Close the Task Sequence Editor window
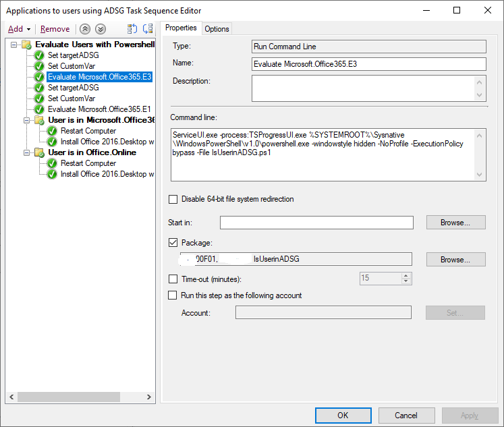Screen dimensions: 504x427 click(x=488, y=10)
